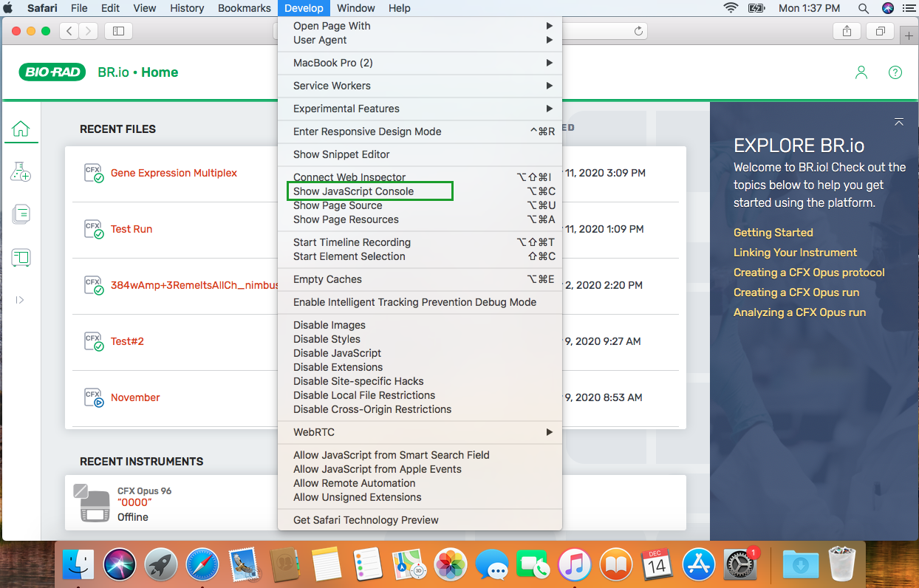
Task: Click the Safari back button
Action: click(69, 31)
